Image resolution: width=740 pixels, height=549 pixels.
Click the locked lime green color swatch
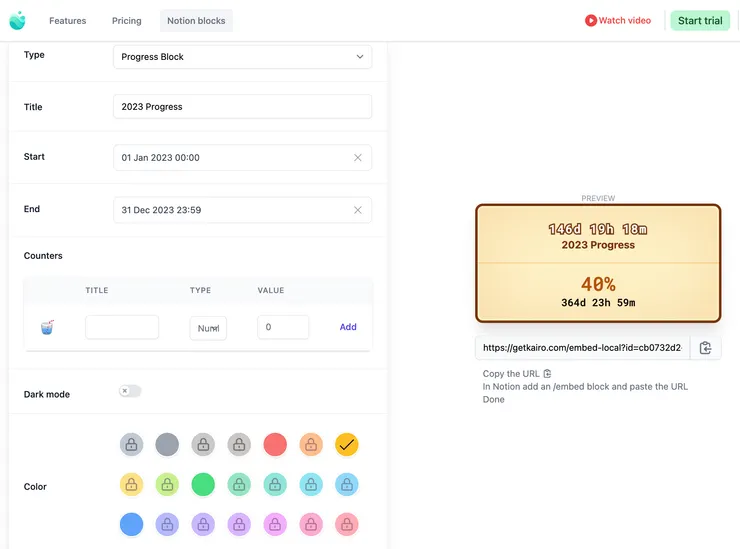coord(167,485)
